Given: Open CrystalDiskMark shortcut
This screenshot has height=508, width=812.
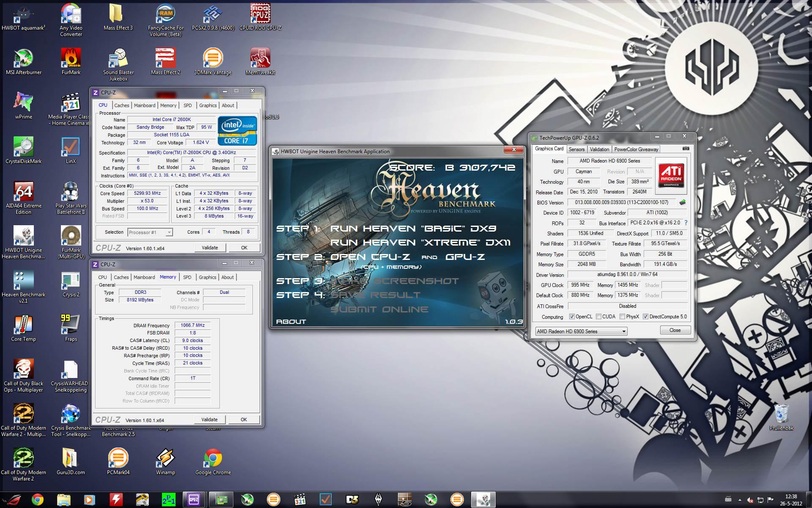Looking at the screenshot, I should pos(24,150).
